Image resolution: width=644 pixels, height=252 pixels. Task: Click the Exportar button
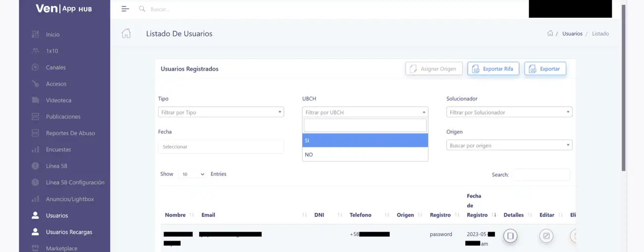pos(545,69)
